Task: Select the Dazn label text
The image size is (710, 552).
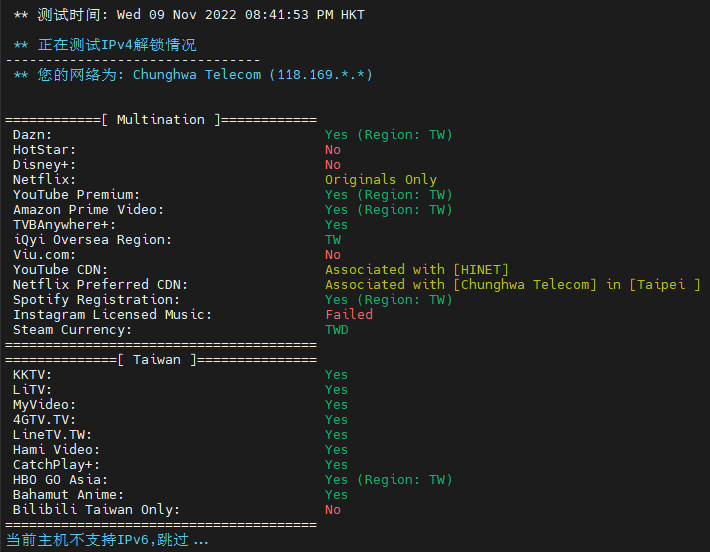Action: [32, 135]
